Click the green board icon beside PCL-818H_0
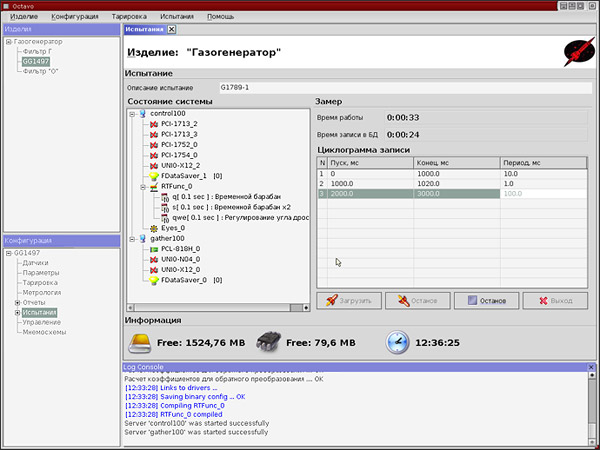Image resolution: width=600 pixels, height=450 pixels. click(x=154, y=249)
